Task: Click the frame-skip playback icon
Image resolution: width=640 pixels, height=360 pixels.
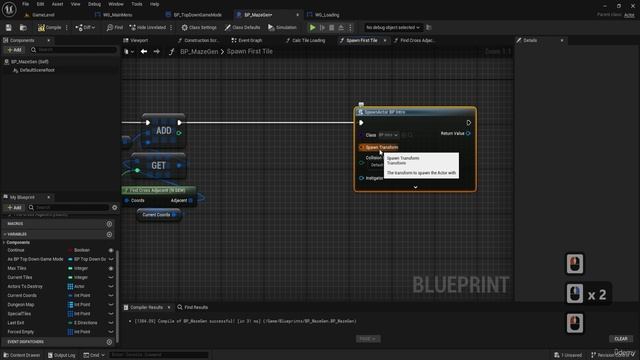Action: tap(322, 27)
